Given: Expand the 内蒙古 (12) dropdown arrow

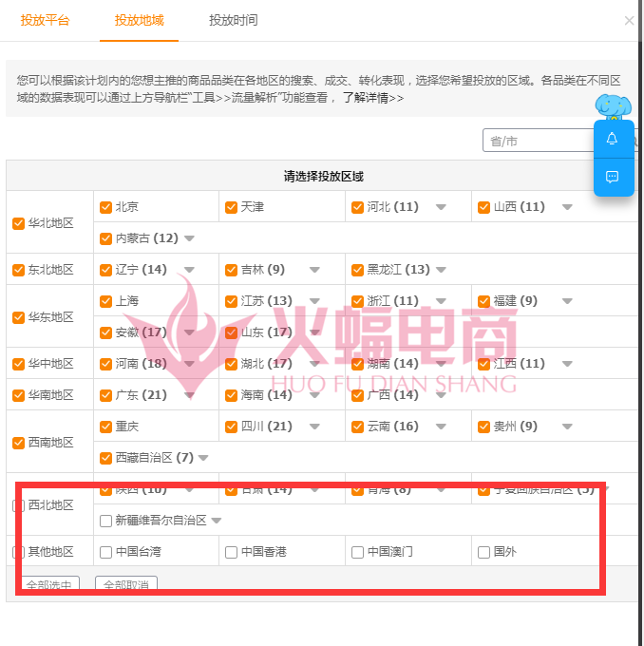Looking at the screenshot, I should tap(189, 238).
